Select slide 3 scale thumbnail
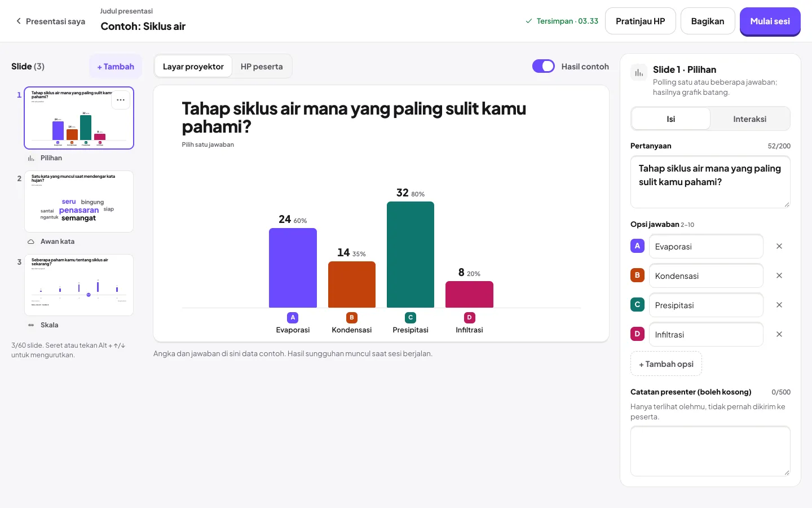Viewport: 812px width, 508px height. point(79,285)
